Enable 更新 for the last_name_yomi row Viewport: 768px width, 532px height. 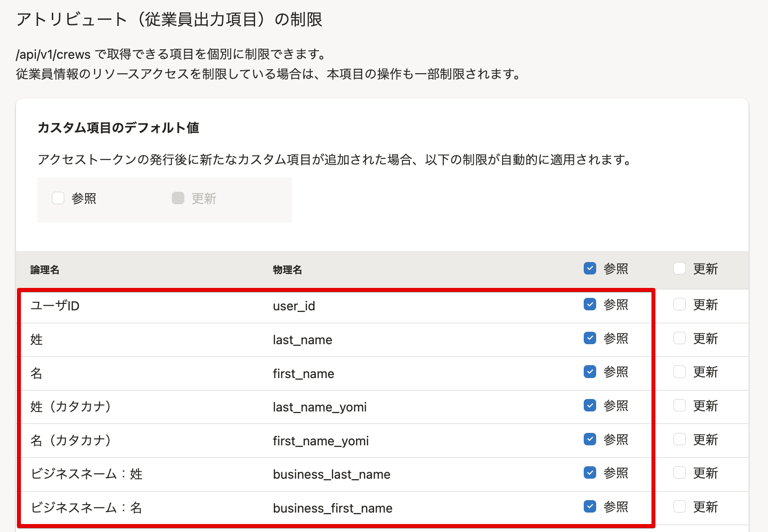tap(679, 405)
